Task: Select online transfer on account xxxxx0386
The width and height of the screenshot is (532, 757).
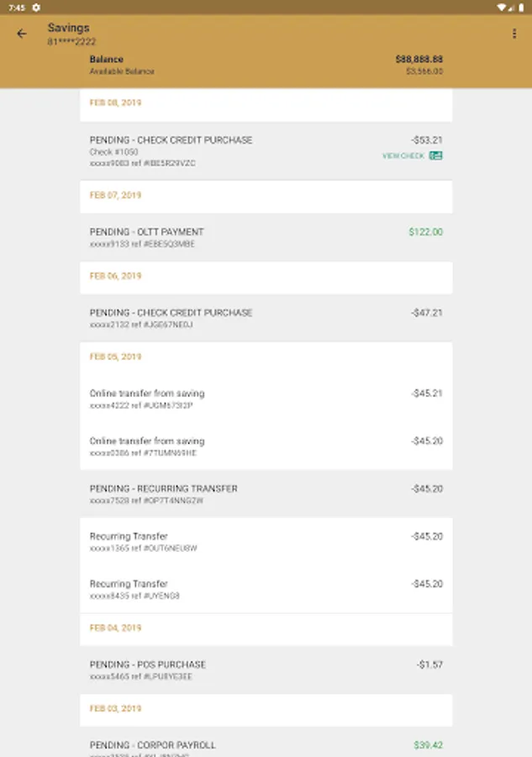Action: 266,446
